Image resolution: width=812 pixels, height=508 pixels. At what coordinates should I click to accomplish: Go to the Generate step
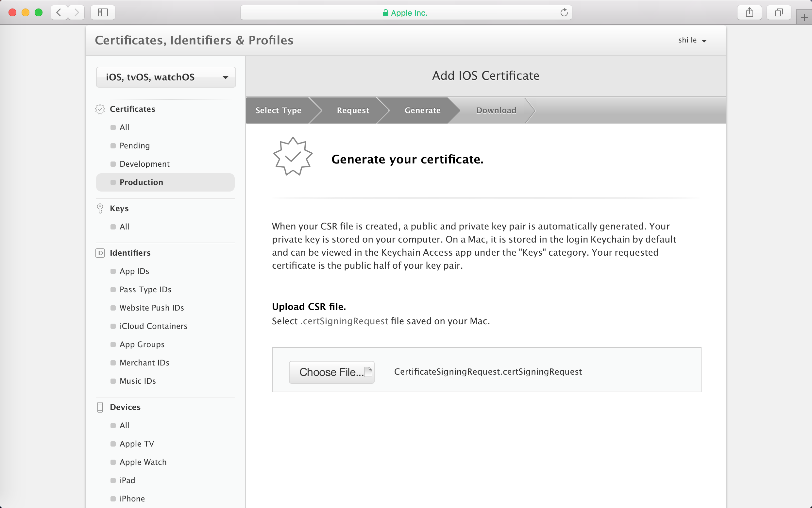(422, 110)
